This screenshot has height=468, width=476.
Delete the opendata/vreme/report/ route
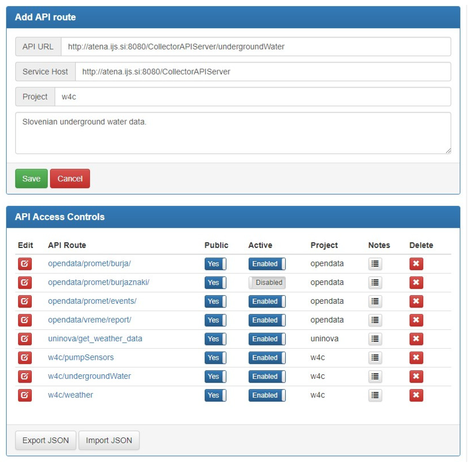[416, 320]
